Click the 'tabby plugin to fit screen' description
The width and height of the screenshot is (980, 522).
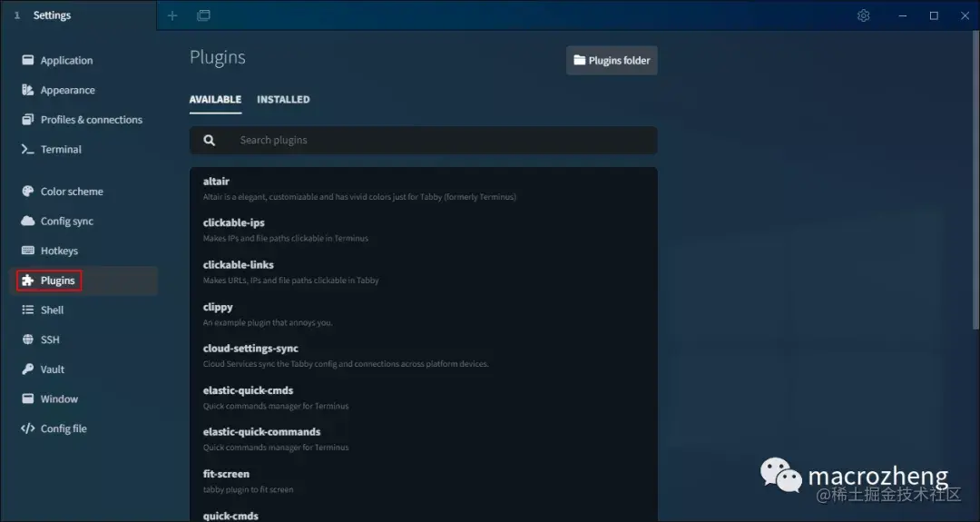(248, 489)
